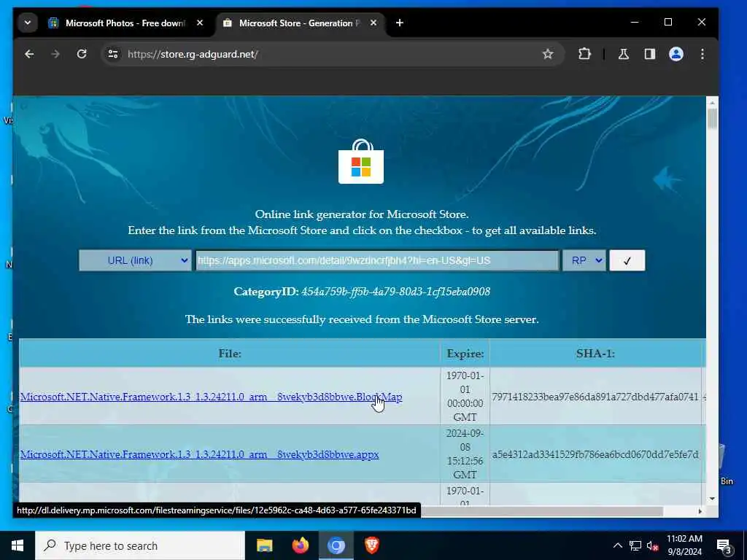Open the clock showing 11:02 AM
747x560 pixels.
(x=684, y=545)
